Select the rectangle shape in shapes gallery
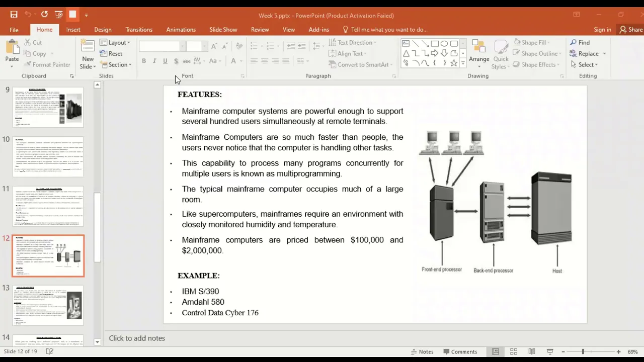The width and height of the screenshot is (644, 362). 435,44
